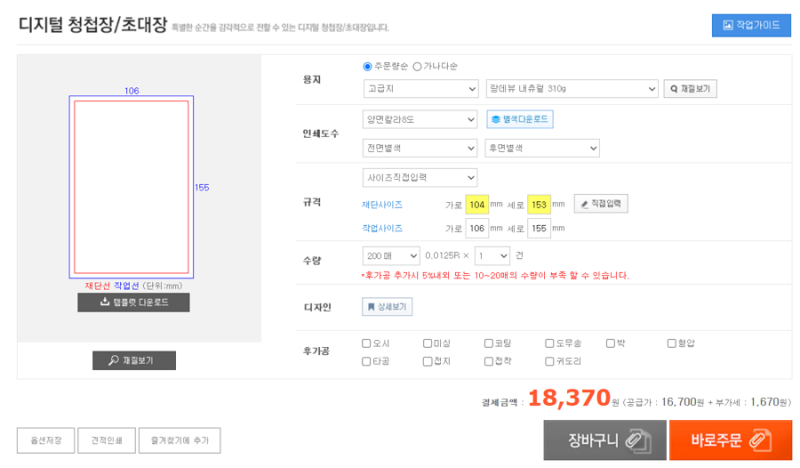
Task: Click the 옵션저장 button
Action: click(46, 440)
